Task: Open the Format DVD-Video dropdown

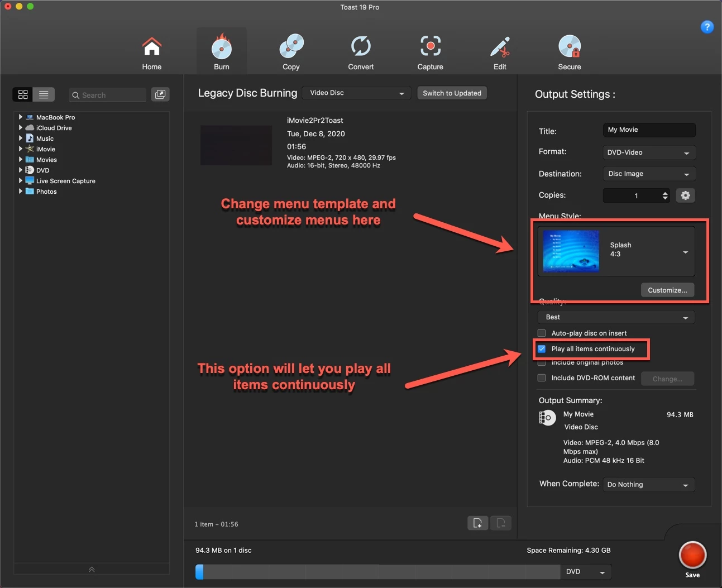Action: click(x=649, y=152)
